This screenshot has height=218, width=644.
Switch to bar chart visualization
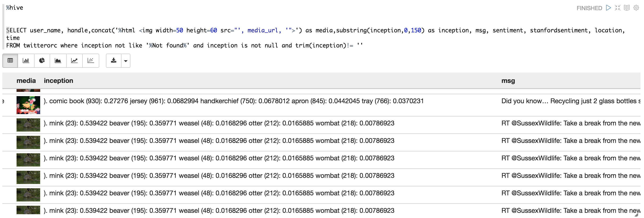(26, 60)
